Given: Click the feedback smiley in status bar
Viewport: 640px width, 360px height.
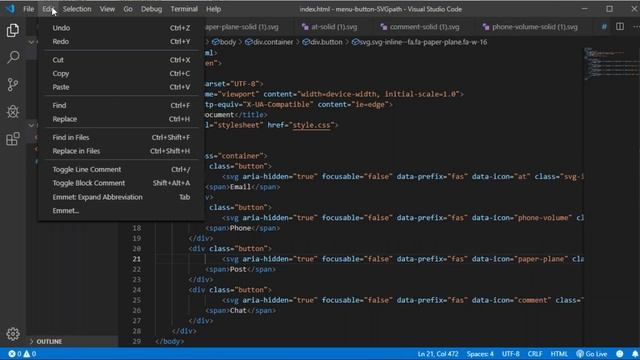Looking at the screenshot, I should click(x=620, y=354).
